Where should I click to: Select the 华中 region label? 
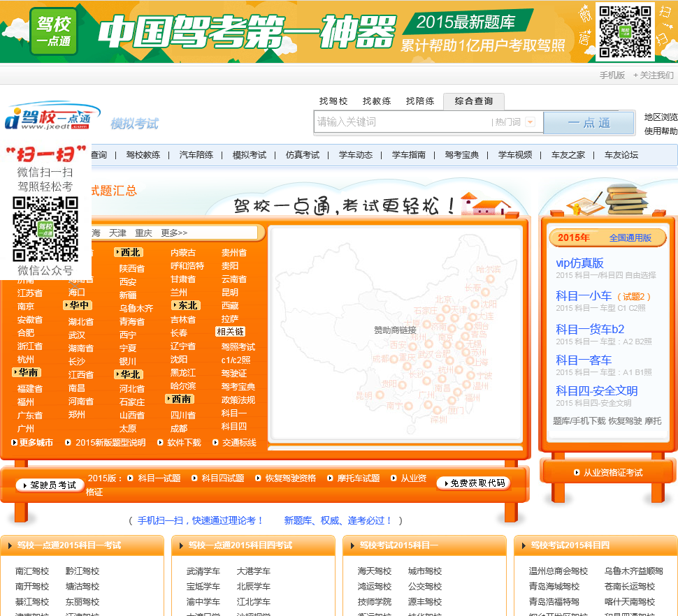point(78,305)
